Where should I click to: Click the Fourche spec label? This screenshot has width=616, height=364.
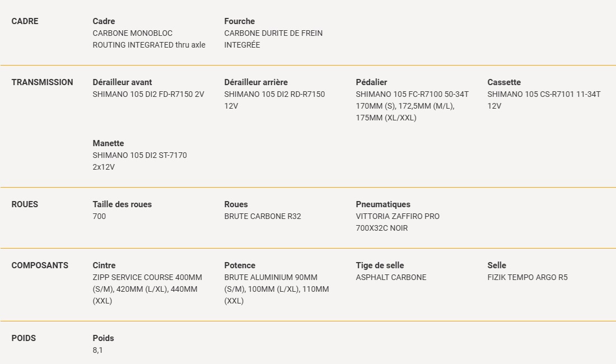239,21
